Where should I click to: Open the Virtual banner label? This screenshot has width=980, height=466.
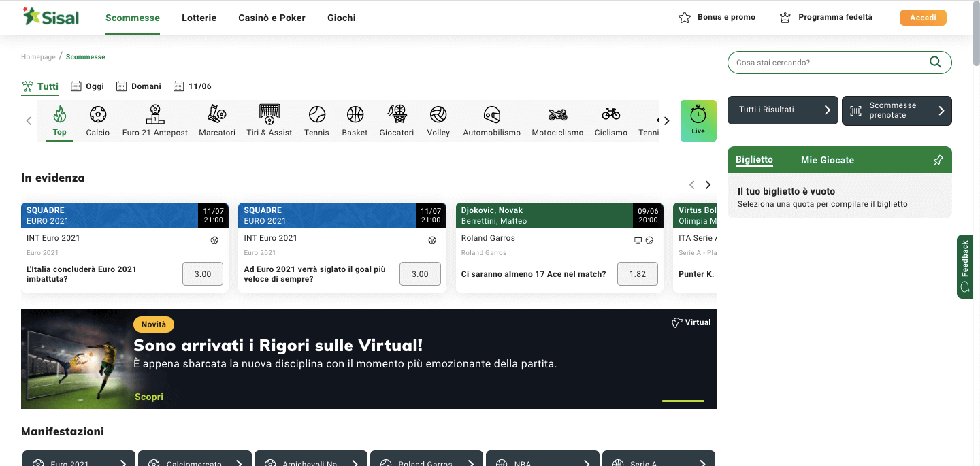point(691,322)
